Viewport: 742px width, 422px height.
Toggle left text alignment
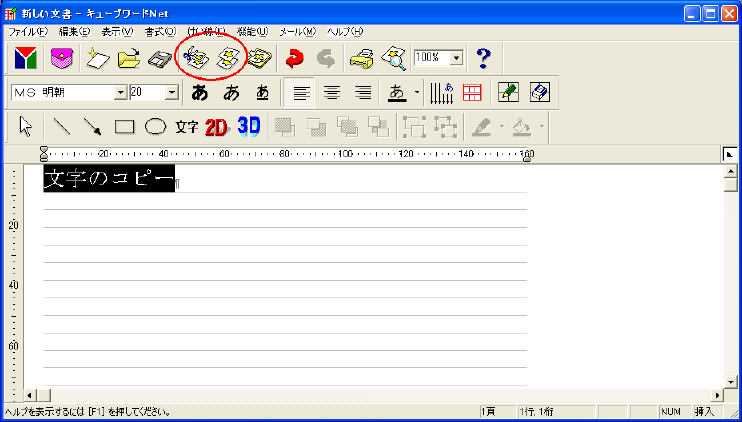[x=299, y=93]
